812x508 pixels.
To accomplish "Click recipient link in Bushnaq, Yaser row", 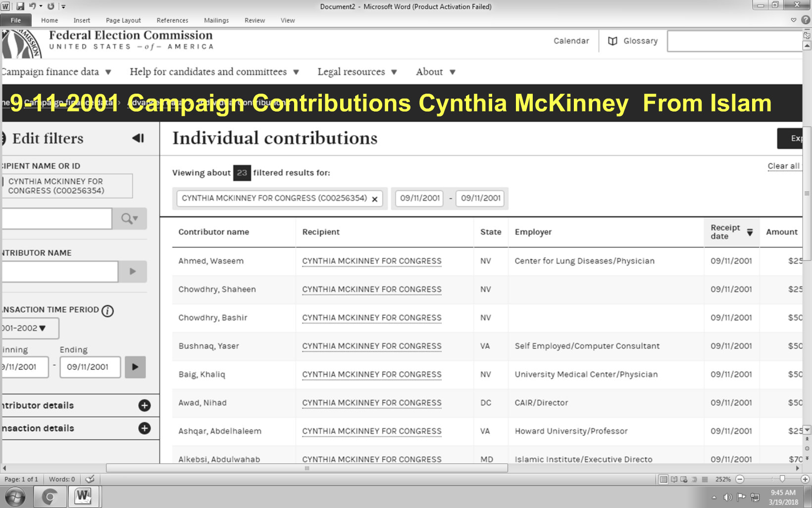I will [x=372, y=346].
